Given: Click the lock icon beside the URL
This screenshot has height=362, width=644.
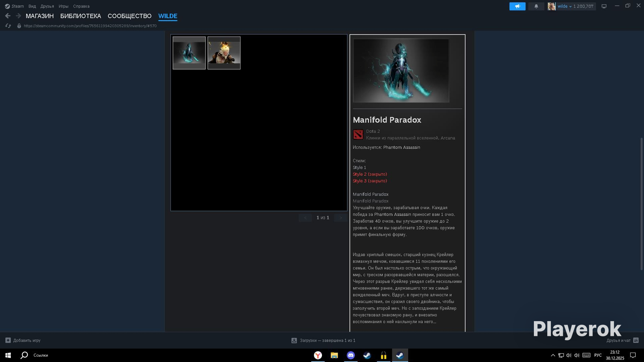Looking at the screenshot, I should (19, 26).
